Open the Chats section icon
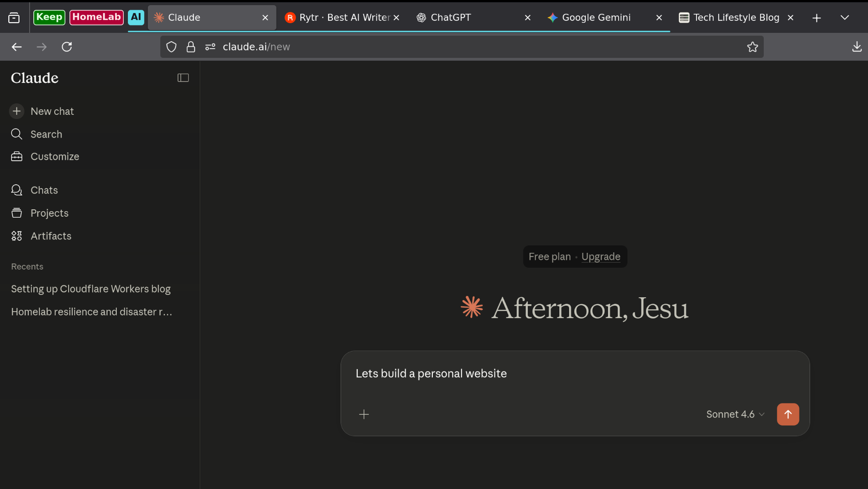Viewport: 868px width, 489px height. coord(17,190)
